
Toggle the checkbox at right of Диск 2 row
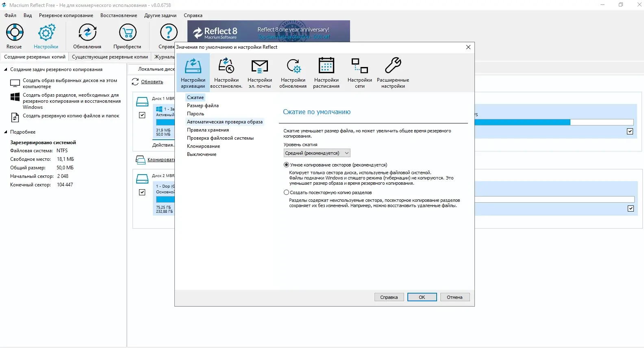click(631, 209)
